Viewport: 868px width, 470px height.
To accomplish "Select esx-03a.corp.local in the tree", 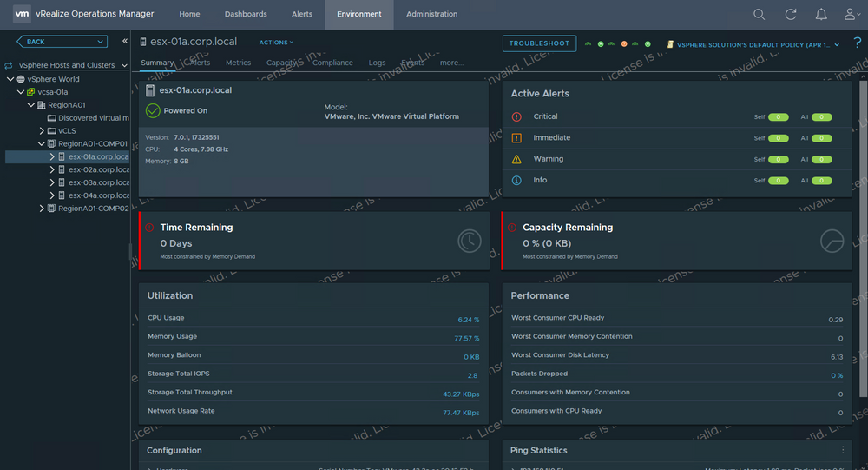I will click(98, 182).
